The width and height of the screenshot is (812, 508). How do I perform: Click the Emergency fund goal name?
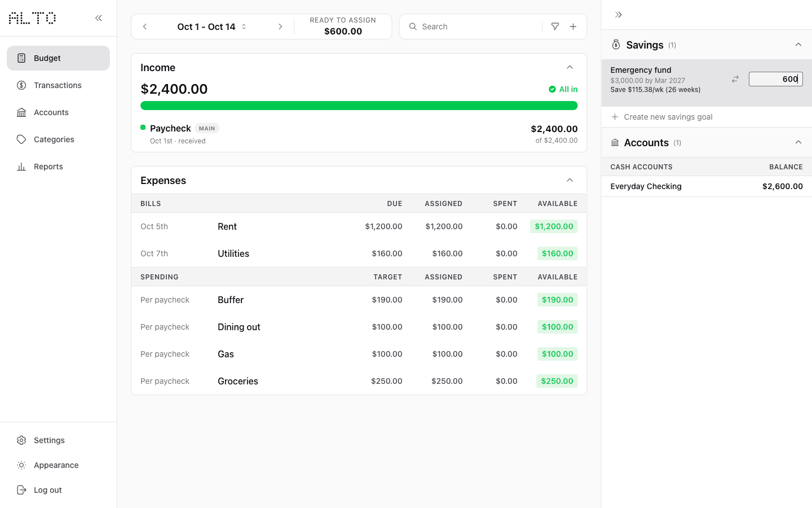click(x=641, y=70)
